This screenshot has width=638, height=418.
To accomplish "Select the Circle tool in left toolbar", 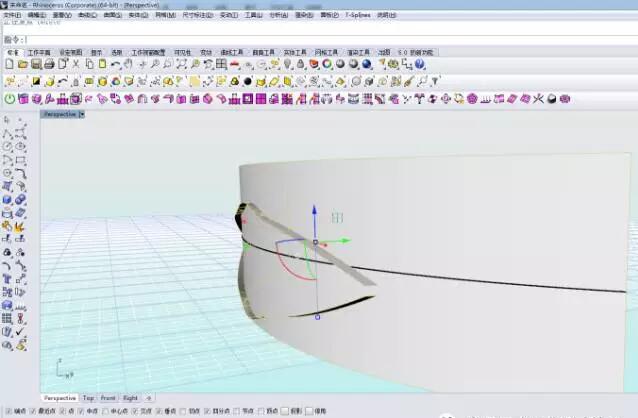I will (7, 147).
